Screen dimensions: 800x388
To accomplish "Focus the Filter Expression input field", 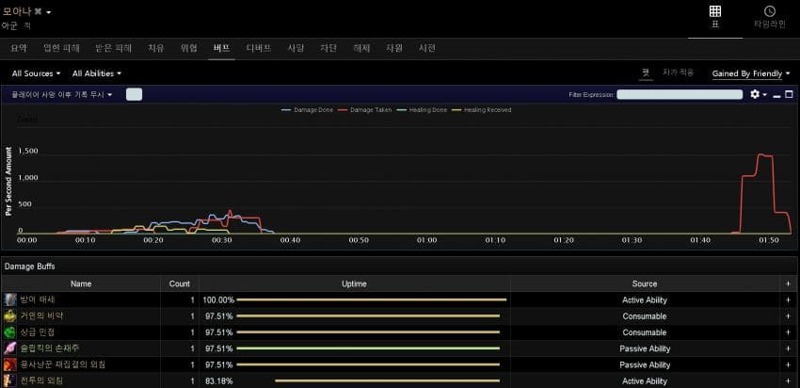I will coord(680,94).
